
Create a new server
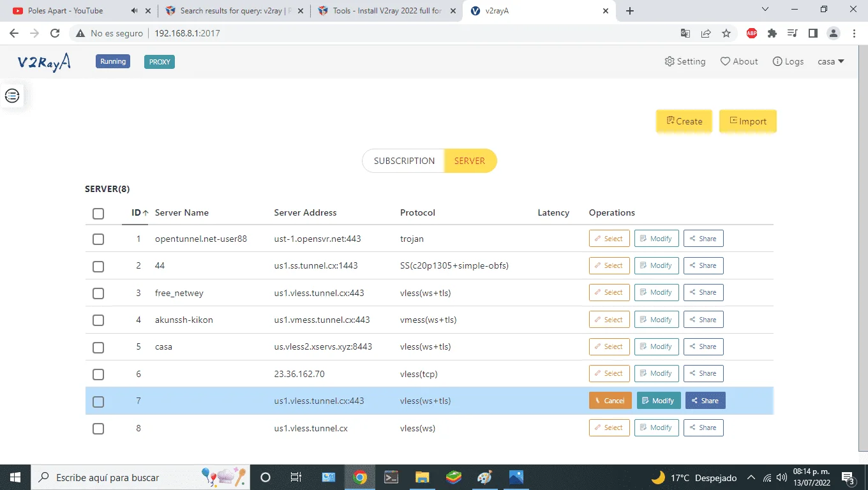[684, 121]
